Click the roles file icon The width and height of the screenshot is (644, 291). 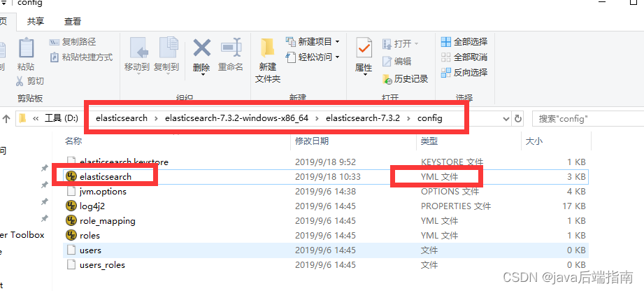(71, 236)
